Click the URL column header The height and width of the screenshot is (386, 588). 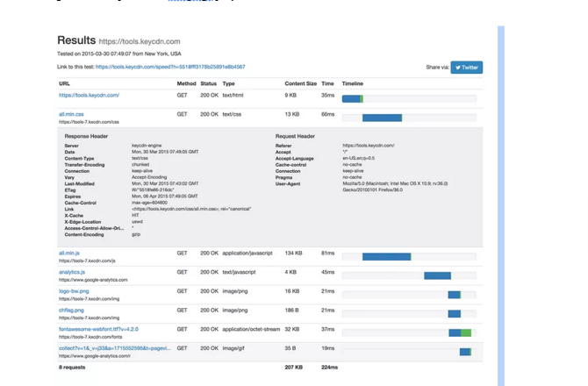(64, 83)
